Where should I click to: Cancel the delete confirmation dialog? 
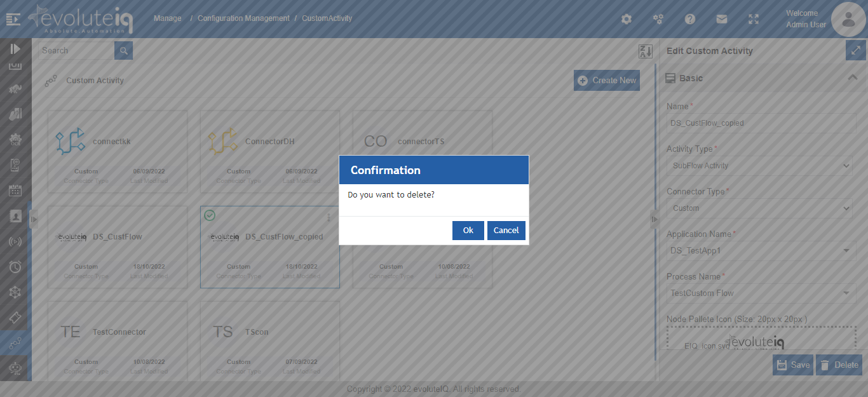506,231
